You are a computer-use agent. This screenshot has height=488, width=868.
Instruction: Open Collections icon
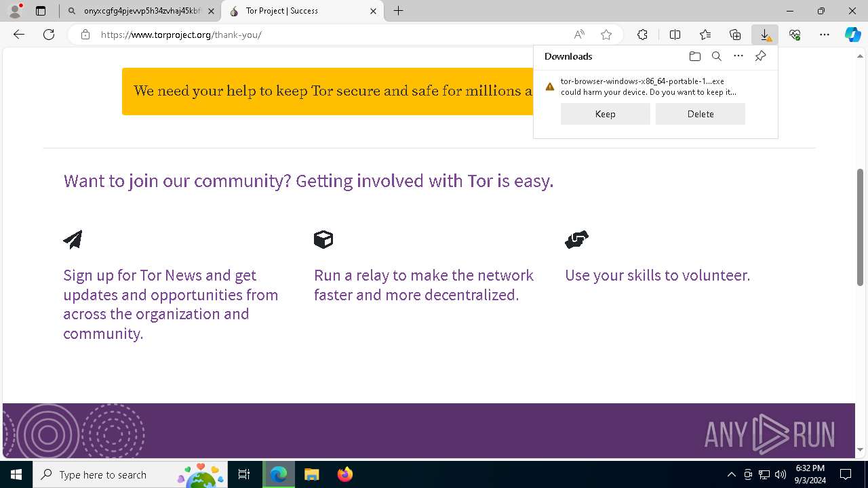[735, 35]
